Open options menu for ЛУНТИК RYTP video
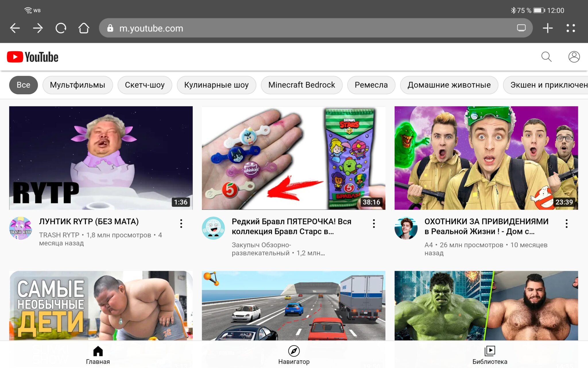 181,223
